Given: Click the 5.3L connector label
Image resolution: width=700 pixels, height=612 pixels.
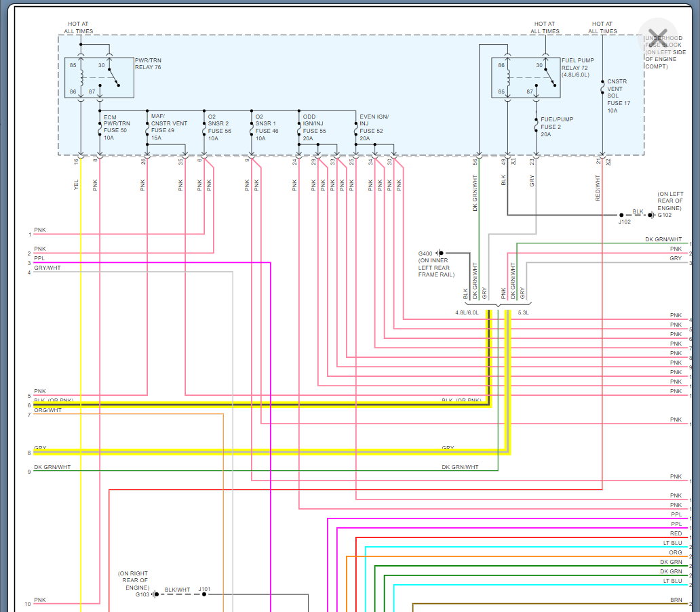Looking at the screenshot, I should (x=523, y=313).
